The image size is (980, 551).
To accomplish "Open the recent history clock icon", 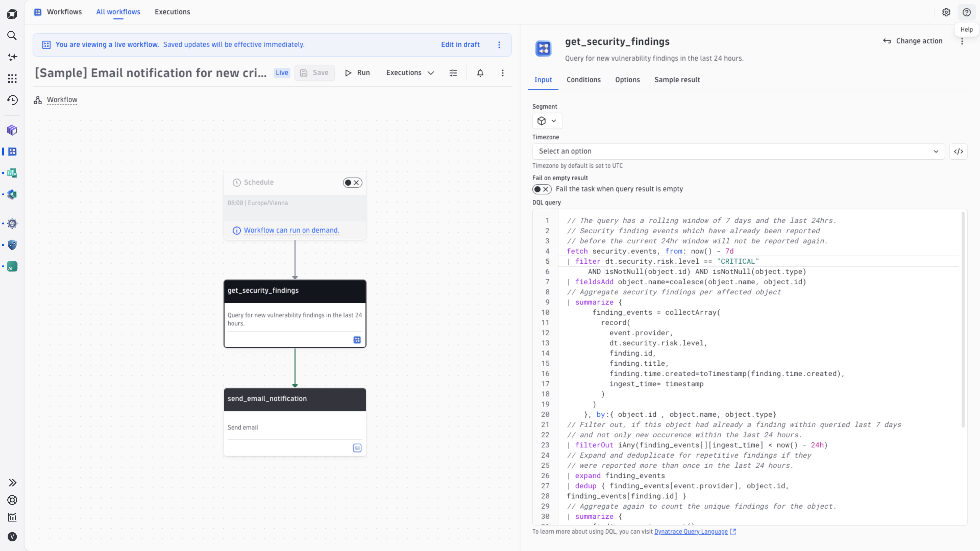I will 12,100.
